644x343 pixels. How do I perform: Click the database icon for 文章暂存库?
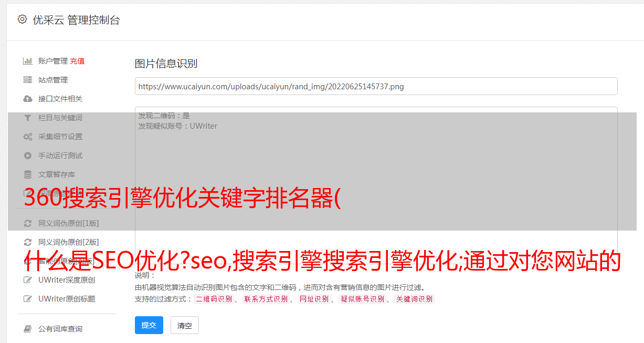[28, 174]
